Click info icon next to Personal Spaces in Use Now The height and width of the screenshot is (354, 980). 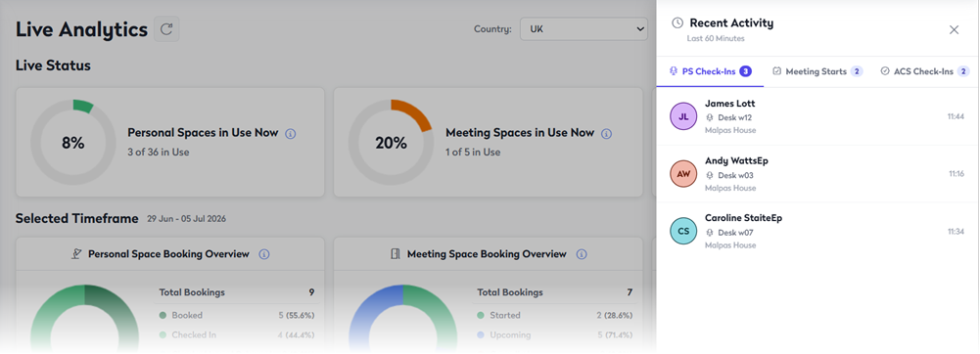pos(290,134)
